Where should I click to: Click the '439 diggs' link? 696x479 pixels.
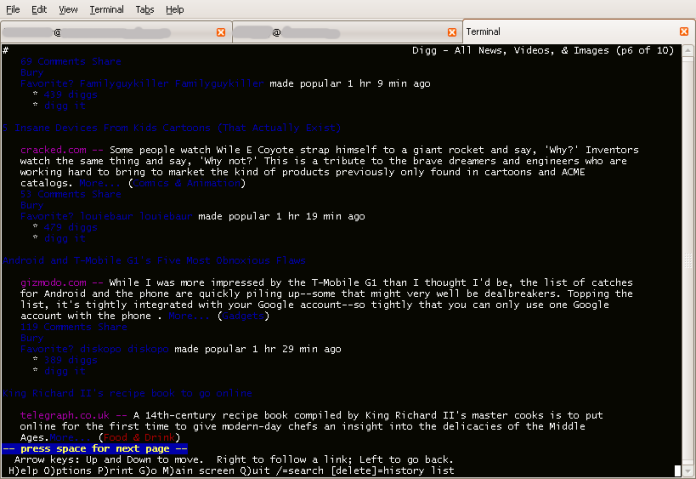pos(71,95)
